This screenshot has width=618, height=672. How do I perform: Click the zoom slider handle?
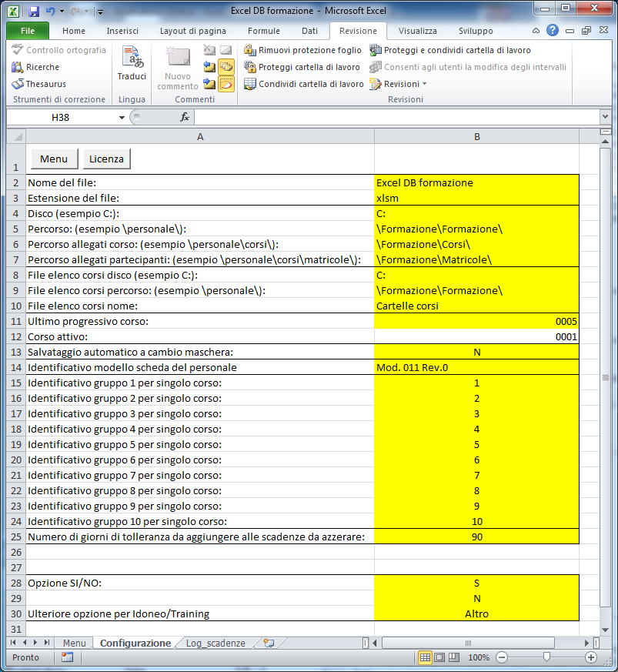click(x=546, y=658)
